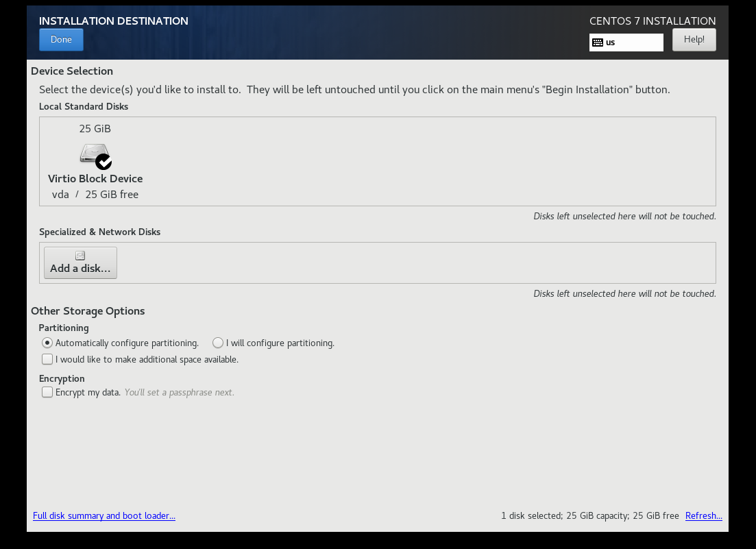
Task: Click the 'Virtio Block Device' disk name
Action: (95, 178)
